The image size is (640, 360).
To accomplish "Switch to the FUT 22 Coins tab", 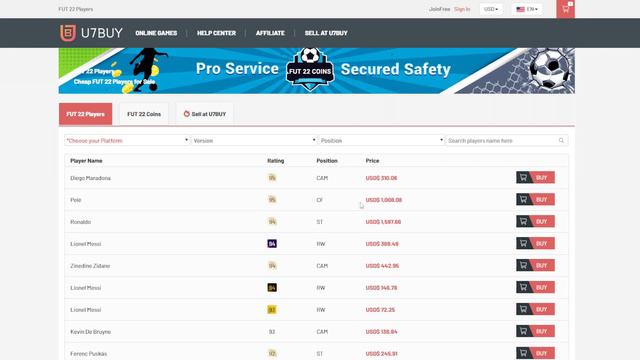I will tap(144, 114).
